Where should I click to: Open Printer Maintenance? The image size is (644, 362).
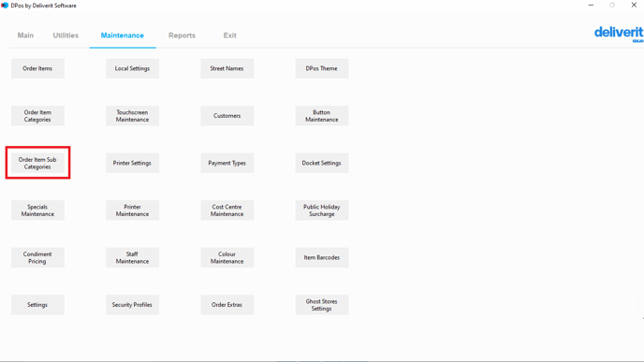click(x=132, y=210)
